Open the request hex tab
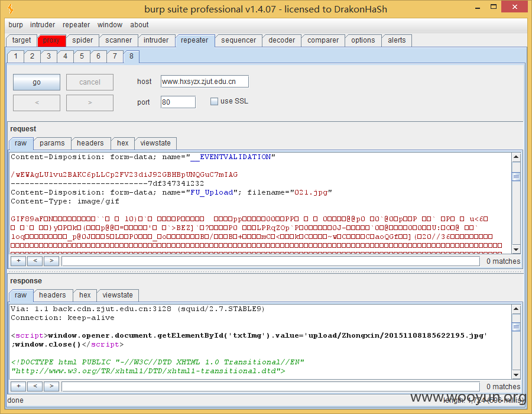The width and height of the screenshot is (532, 414). (x=122, y=143)
